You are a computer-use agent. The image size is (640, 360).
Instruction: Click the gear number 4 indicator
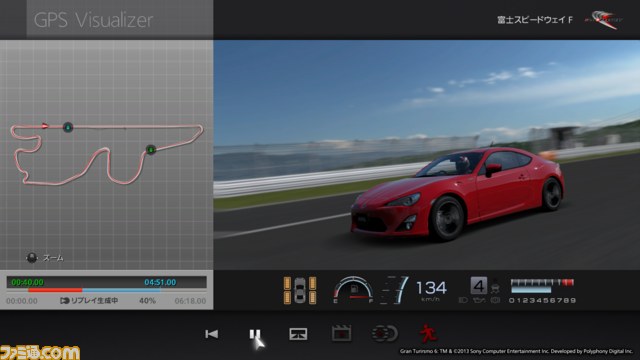click(x=478, y=286)
